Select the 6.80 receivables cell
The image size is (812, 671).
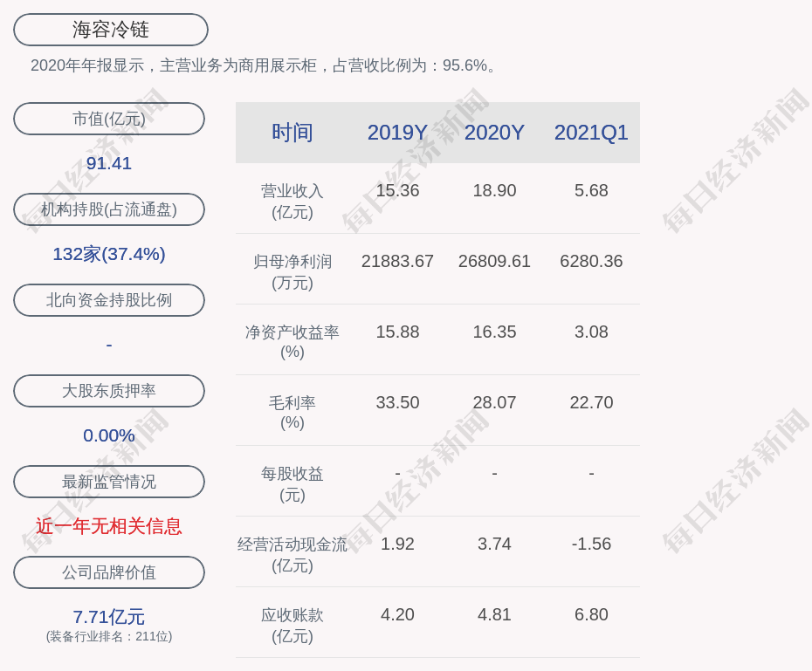coord(591,614)
